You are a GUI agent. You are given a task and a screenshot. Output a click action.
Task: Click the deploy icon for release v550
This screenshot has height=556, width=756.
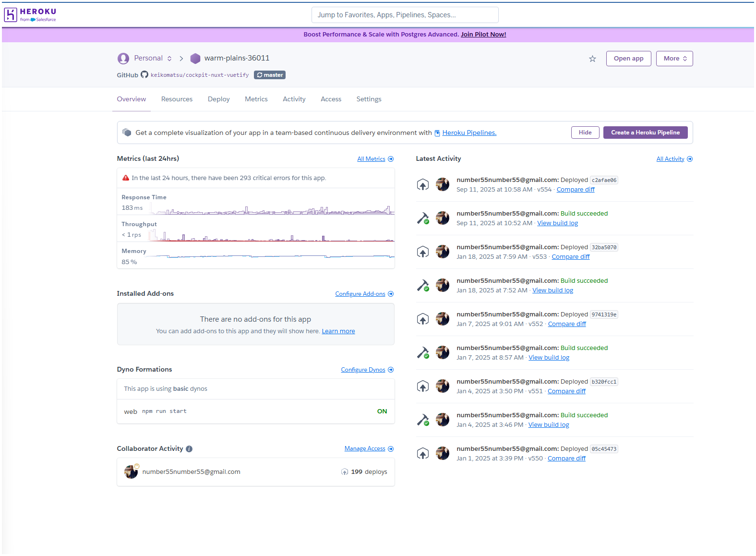(422, 454)
